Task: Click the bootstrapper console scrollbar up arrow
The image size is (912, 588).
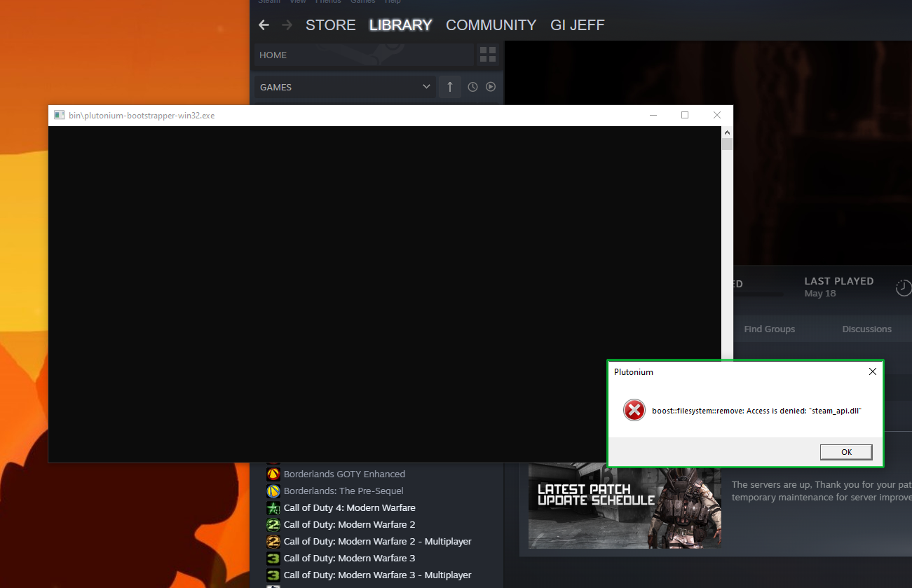Action: coord(727,132)
